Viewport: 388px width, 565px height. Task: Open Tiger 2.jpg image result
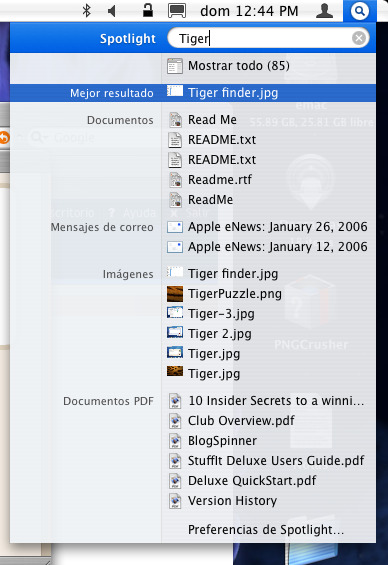coord(220,334)
